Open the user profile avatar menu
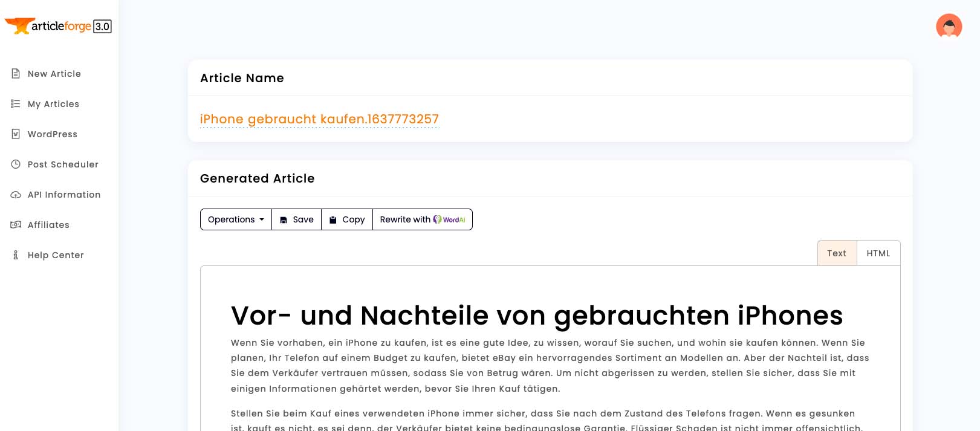The height and width of the screenshot is (431, 980). tap(949, 26)
